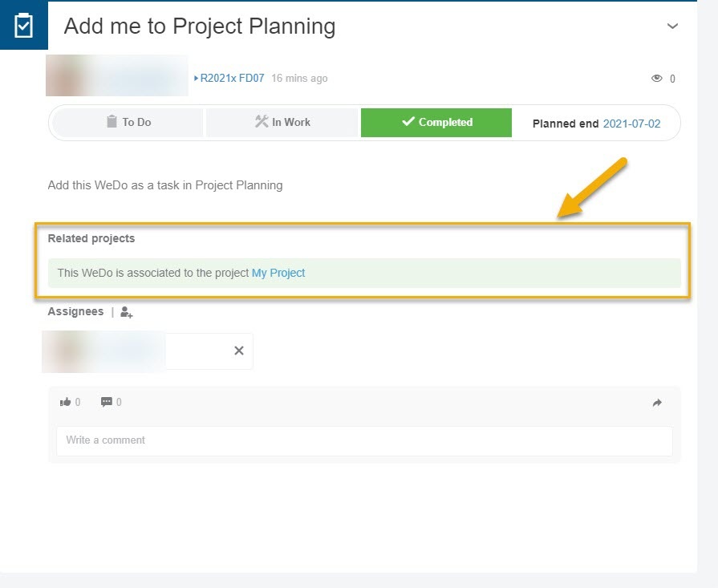Like the WeDo with thumbs-up icon
718x588 pixels.
[65, 402]
